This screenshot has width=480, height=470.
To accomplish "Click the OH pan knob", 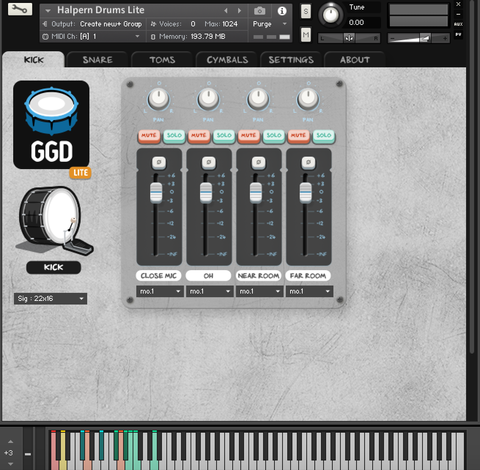I will (208, 99).
